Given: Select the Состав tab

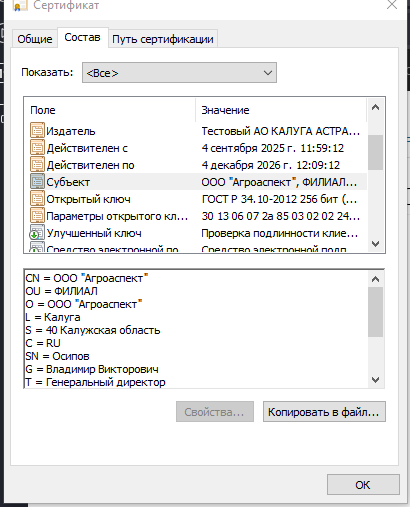Looking at the screenshot, I should coord(82,37).
